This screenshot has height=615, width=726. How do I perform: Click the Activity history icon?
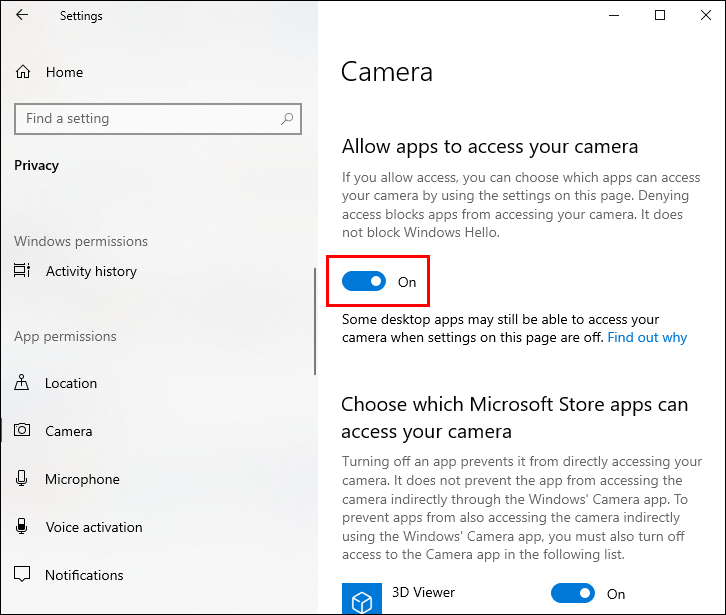[x=22, y=271]
